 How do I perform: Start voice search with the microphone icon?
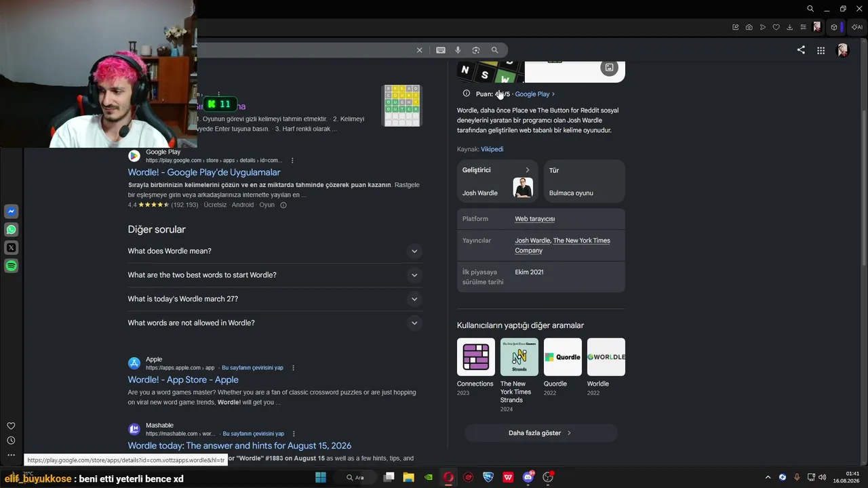pos(458,50)
